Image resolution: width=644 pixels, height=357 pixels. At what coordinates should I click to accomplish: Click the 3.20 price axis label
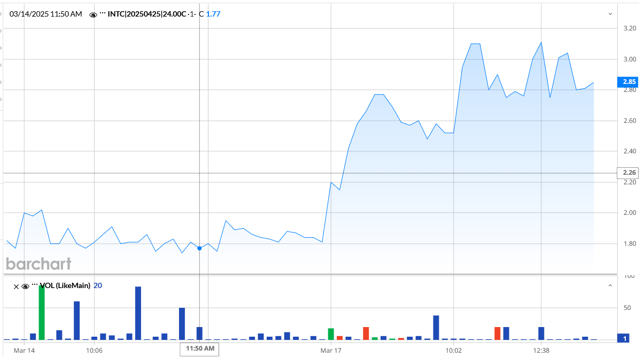pos(629,28)
